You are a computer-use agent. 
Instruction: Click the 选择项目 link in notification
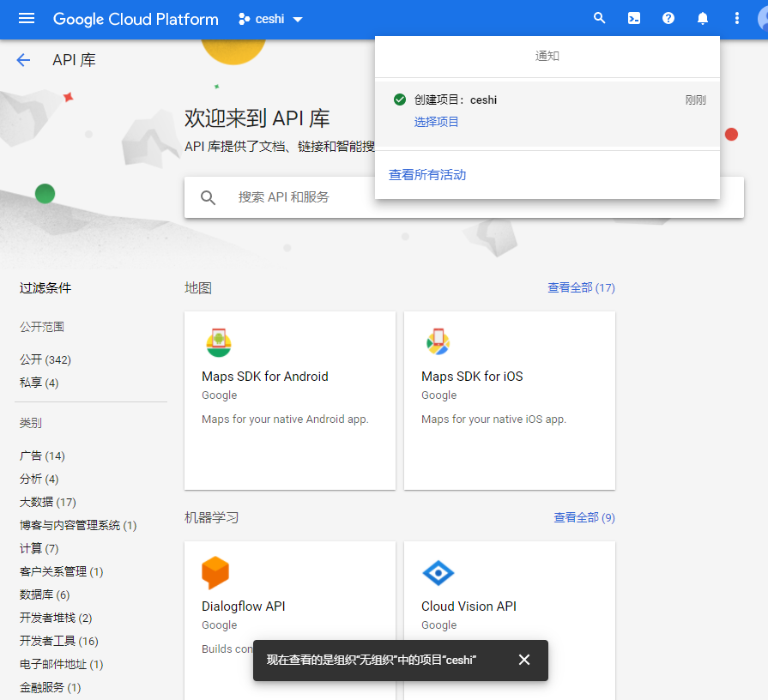tap(436, 122)
